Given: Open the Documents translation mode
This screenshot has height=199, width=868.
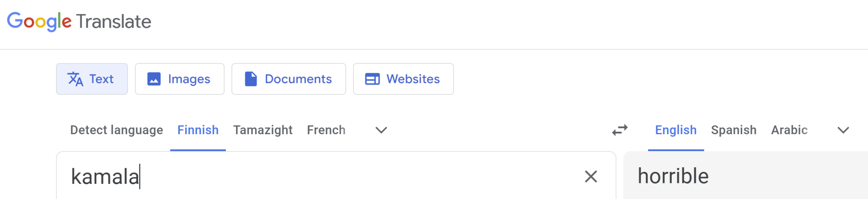Looking at the screenshot, I should point(289,79).
